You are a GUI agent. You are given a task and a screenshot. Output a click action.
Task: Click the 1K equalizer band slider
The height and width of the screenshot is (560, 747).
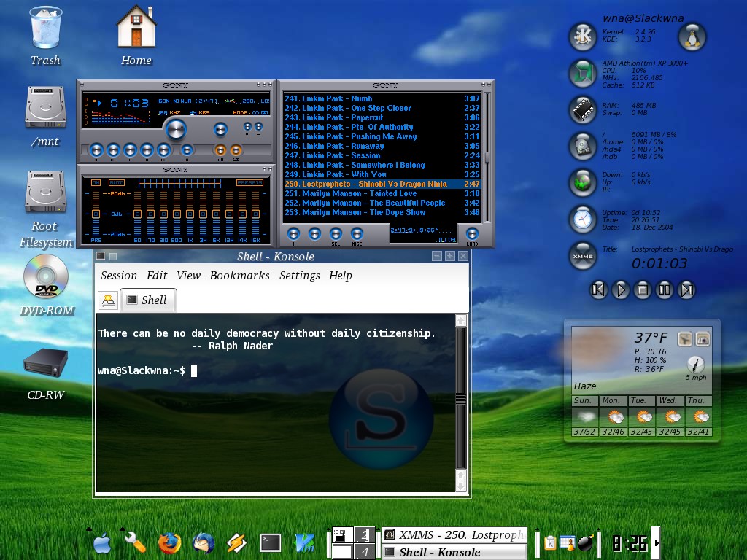click(x=190, y=214)
